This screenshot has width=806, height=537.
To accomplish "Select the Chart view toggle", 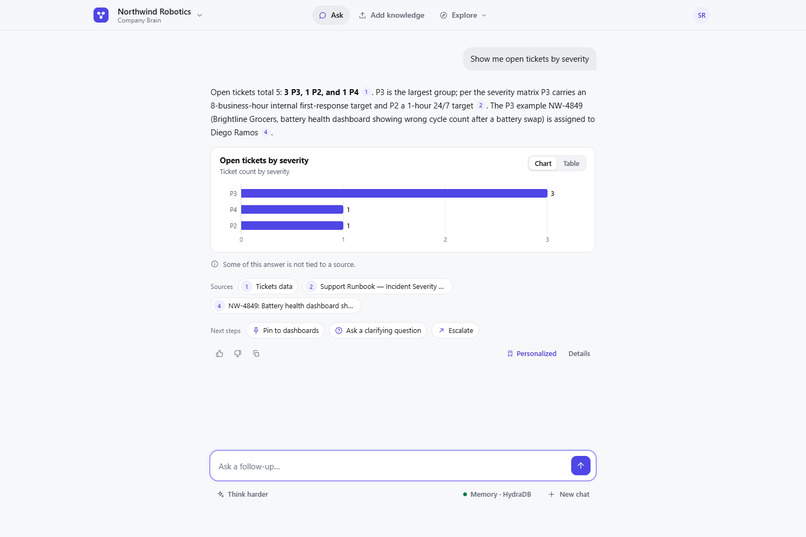I will [543, 163].
